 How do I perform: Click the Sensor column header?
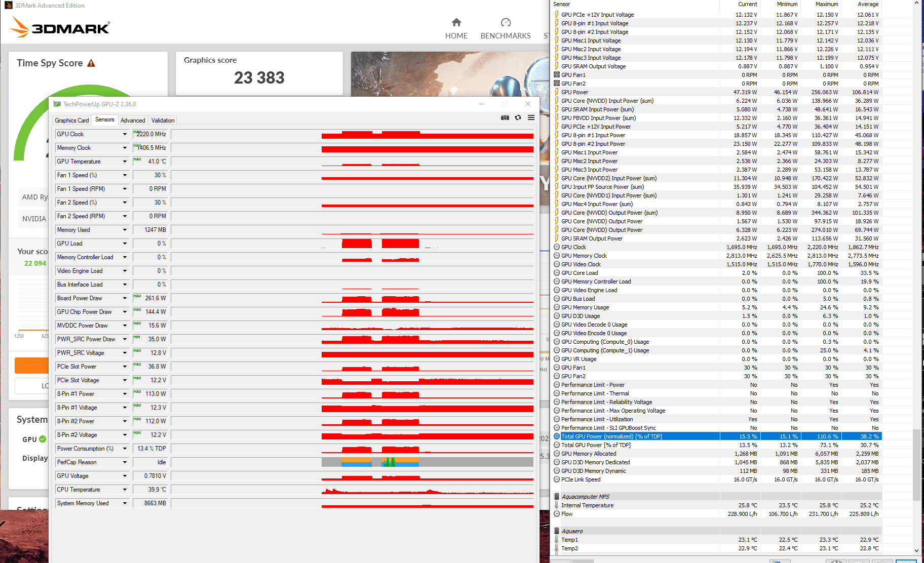(x=635, y=4)
